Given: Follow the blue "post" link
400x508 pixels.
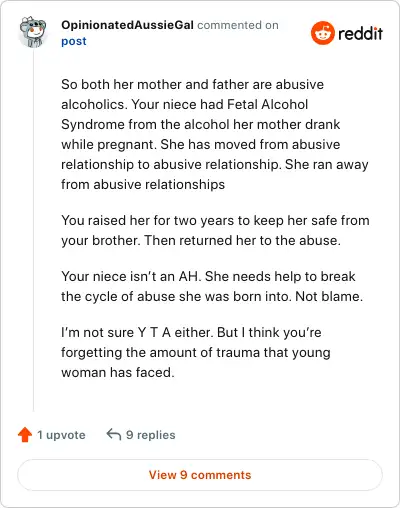Looking at the screenshot, I should click(74, 41).
